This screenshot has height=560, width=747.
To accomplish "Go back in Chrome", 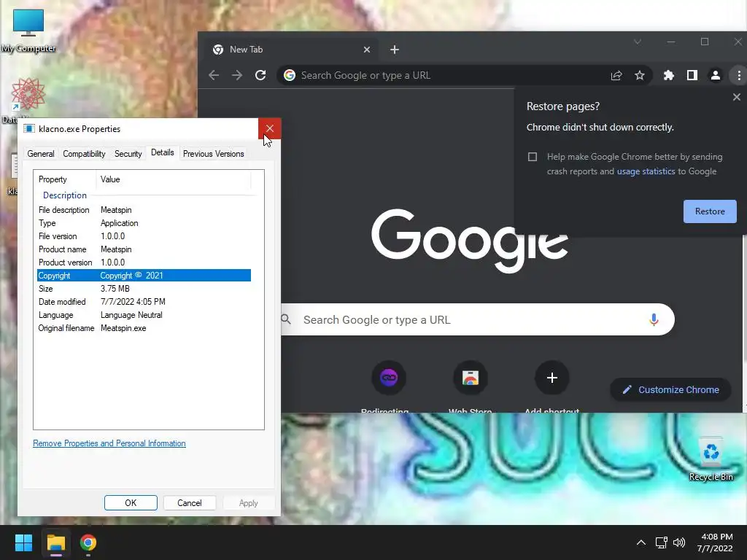I will tap(214, 75).
